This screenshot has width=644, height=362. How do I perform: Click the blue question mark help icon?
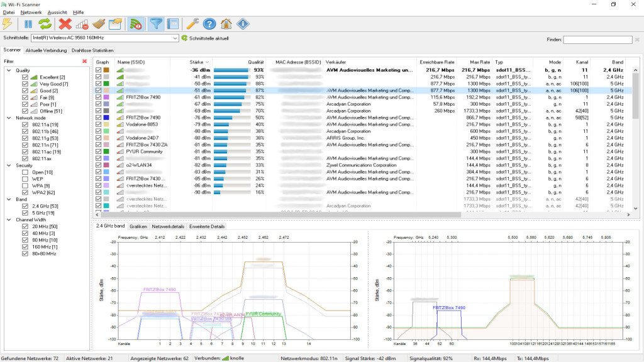pyautogui.click(x=209, y=24)
